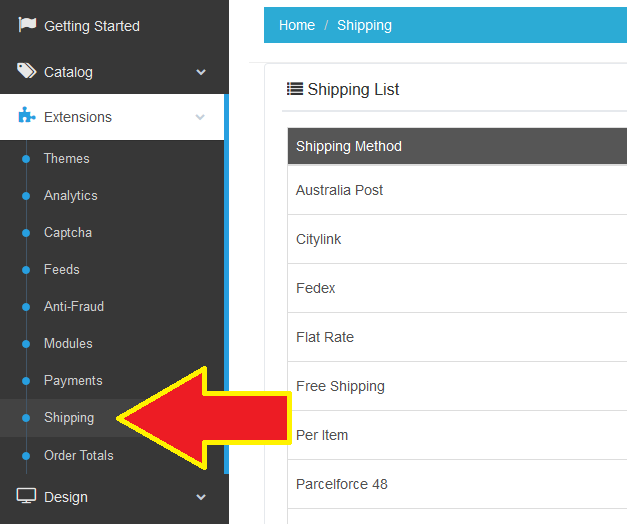Open the Anti-Fraud submenu item

pos(73,306)
